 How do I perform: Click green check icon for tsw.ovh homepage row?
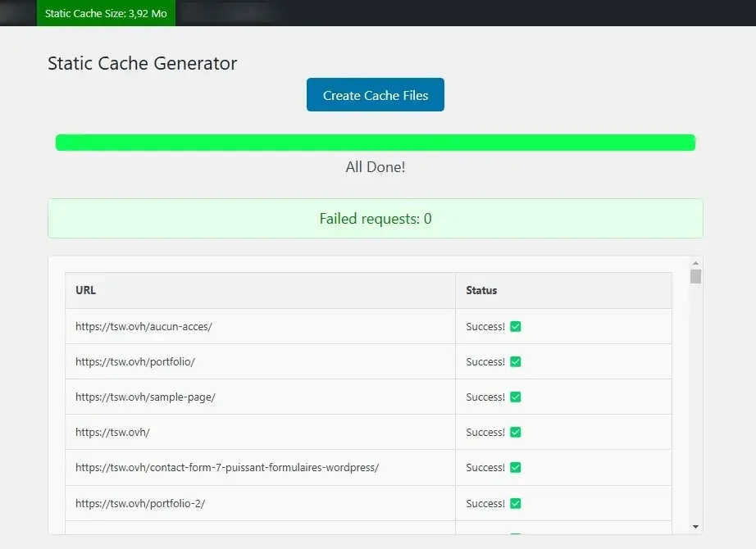coord(516,432)
